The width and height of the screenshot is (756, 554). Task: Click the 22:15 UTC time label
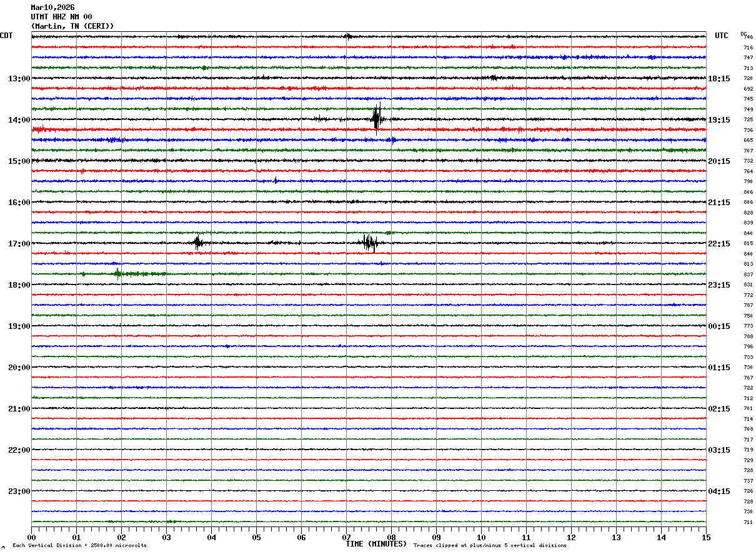719,244
